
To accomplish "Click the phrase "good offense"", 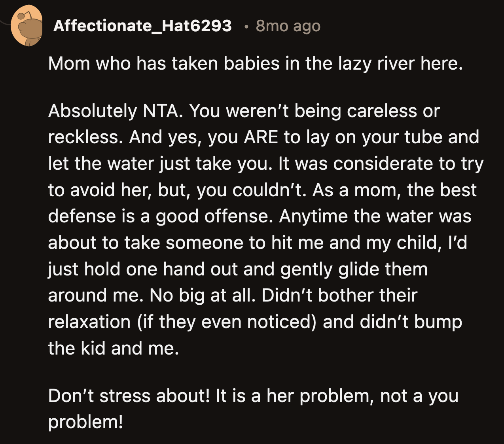I will point(214,216).
